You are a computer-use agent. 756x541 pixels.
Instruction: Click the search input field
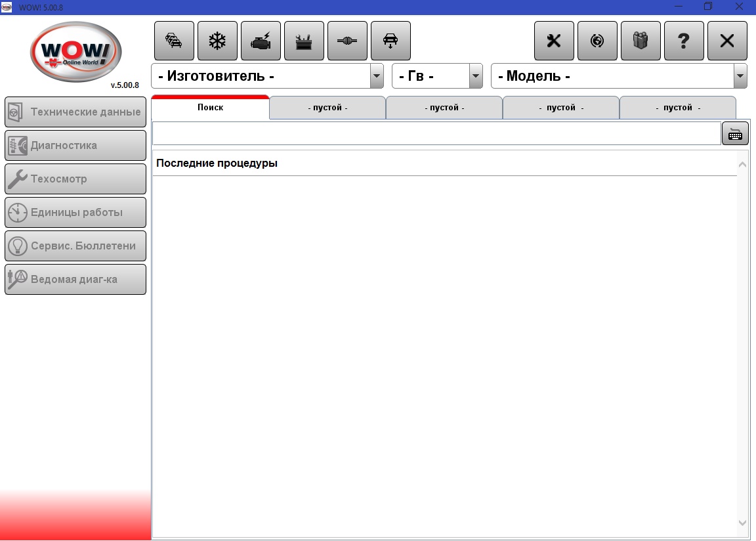pos(436,134)
